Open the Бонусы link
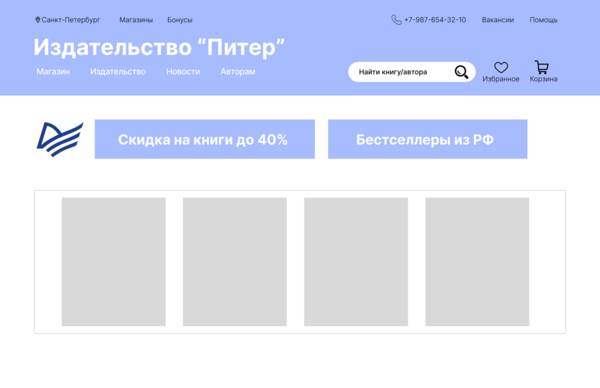The width and height of the screenshot is (600, 388). (179, 20)
